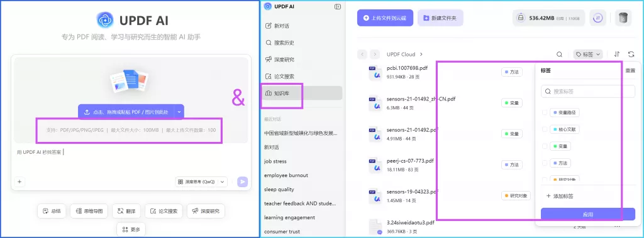644x238 pixels.
Task: Open recent chat employee burnout
Action: 286,175
